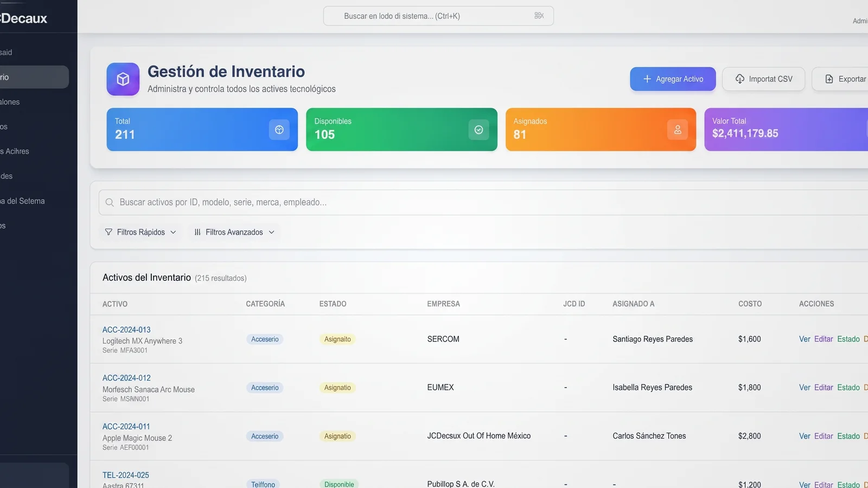Click the EMPRESA column header
The image size is (868, 488).
tap(443, 304)
